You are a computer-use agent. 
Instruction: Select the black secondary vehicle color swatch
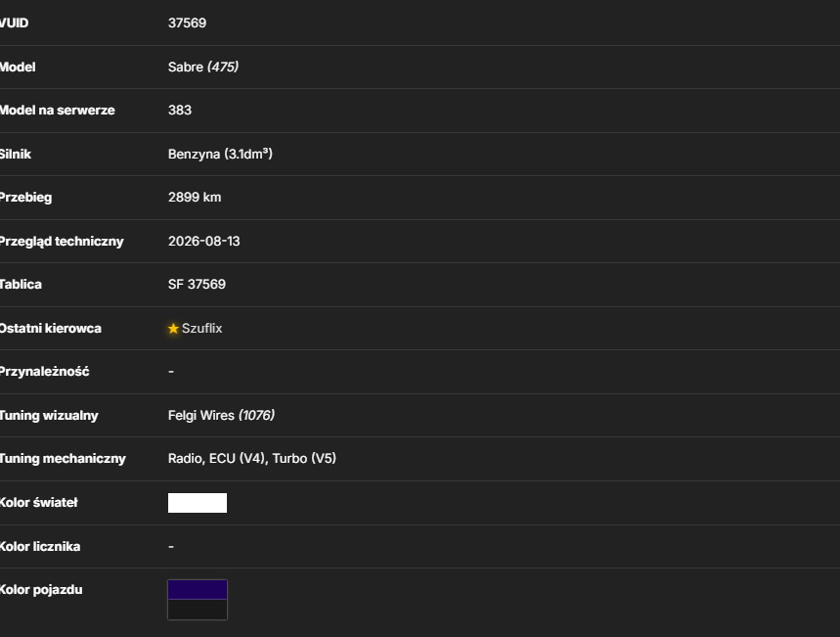[x=198, y=610]
